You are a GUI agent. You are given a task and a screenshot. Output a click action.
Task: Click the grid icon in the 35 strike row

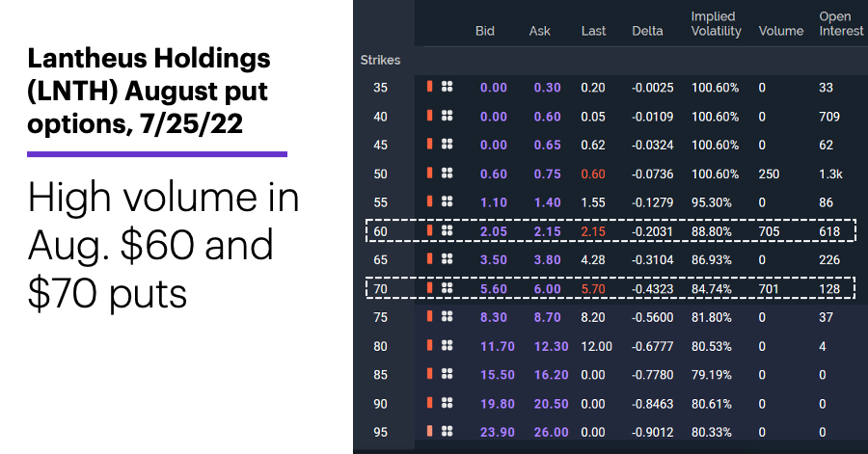[x=447, y=86]
